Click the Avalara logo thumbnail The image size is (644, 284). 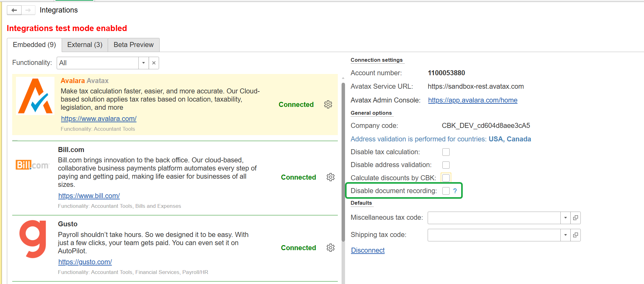tap(35, 96)
